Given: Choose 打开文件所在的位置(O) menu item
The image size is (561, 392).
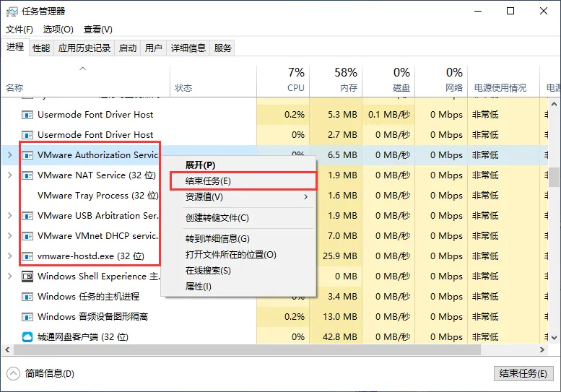Looking at the screenshot, I should (239, 255).
